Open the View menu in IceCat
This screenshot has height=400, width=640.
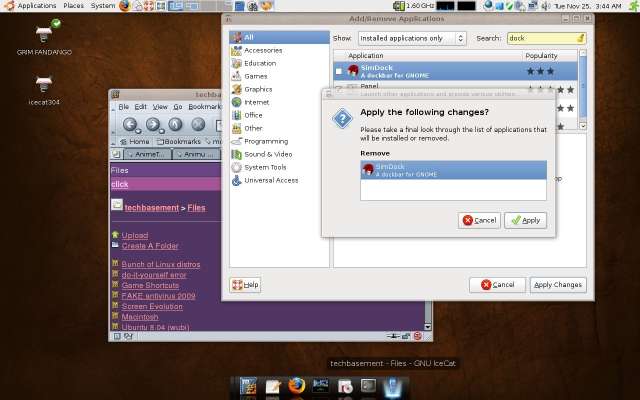(160, 107)
